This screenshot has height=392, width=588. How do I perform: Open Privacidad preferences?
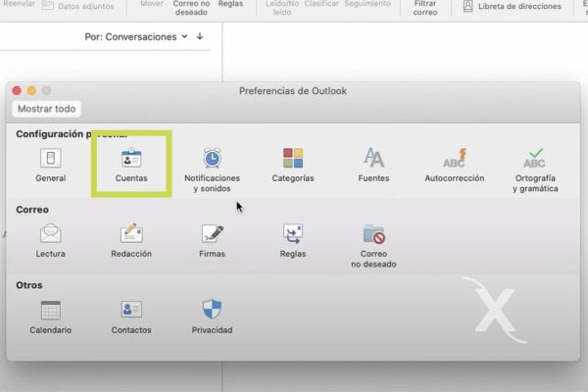212,318
